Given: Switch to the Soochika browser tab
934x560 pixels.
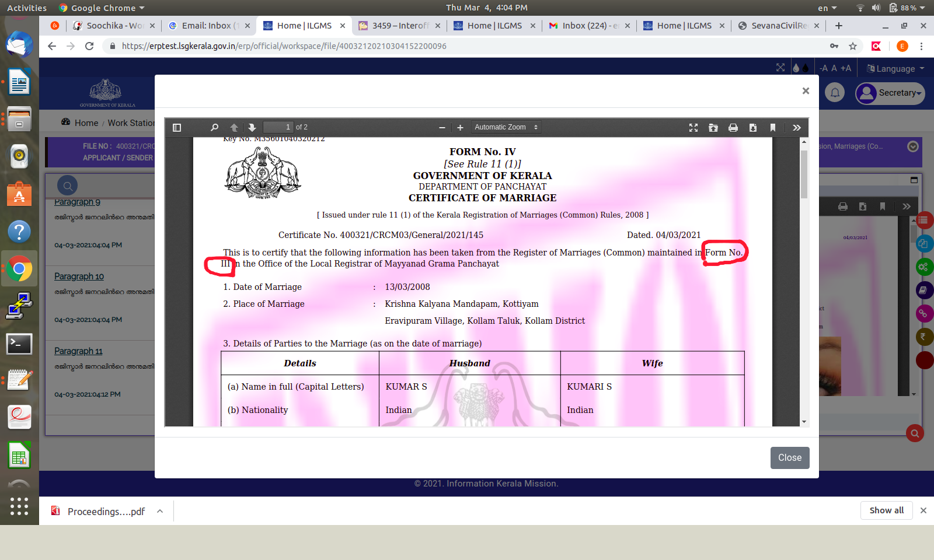Looking at the screenshot, I should (x=114, y=26).
